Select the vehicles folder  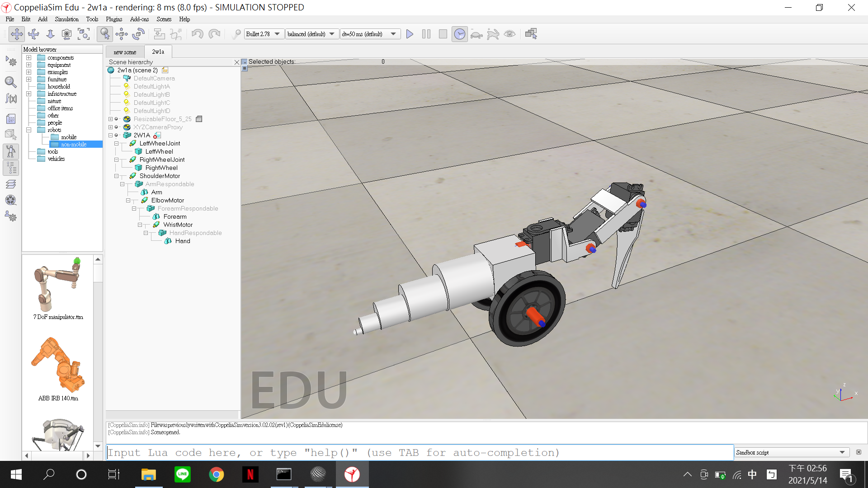pyautogui.click(x=56, y=159)
